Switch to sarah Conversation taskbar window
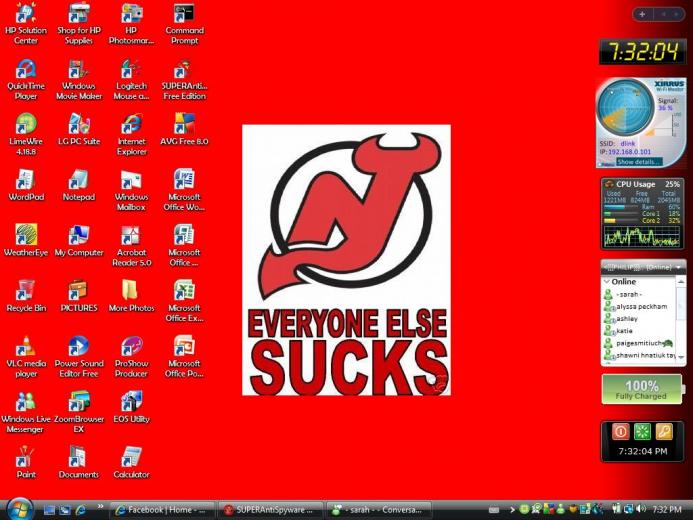Screen dimensions: 693x520 pos(378,510)
